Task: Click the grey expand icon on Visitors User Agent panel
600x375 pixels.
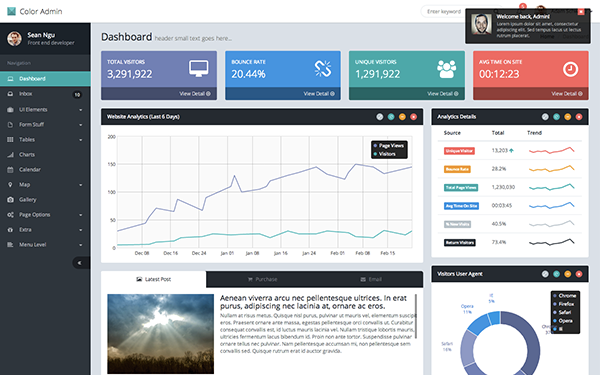Action: coord(545,274)
